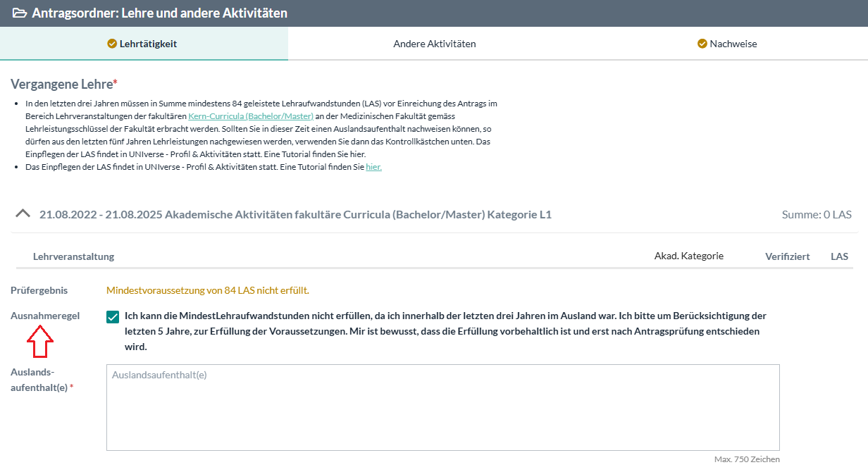Follow the 'hier.' tutorial link
This screenshot has height=472, width=868.
tap(373, 167)
